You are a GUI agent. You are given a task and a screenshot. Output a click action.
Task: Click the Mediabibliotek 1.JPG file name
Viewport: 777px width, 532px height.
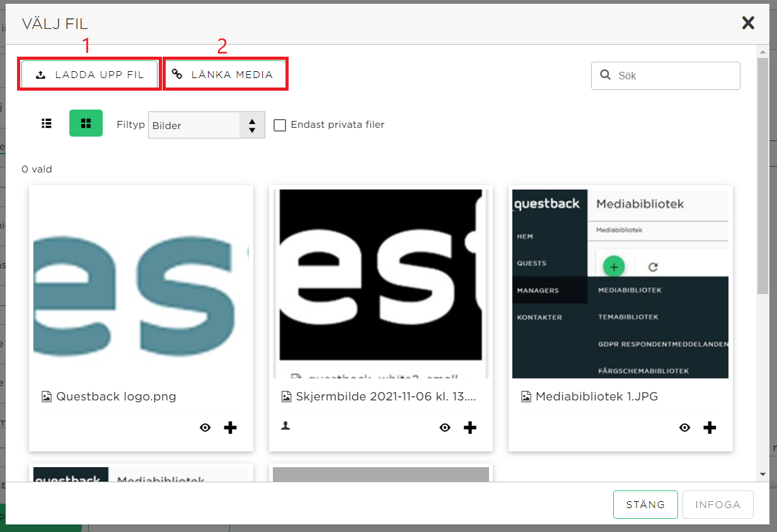(x=597, y=397)
